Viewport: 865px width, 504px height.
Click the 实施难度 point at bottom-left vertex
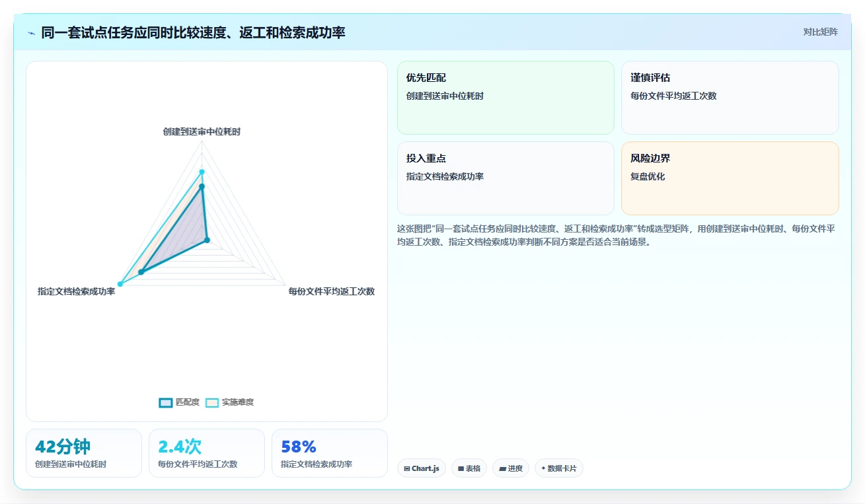pyautogui.click(x=120, y=284)
